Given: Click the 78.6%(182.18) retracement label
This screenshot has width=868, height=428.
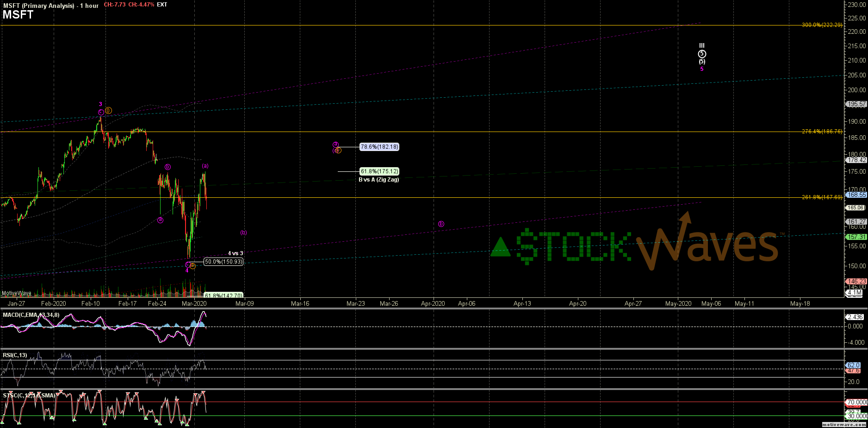Looking at the screenshot, I should coord(379,147).
